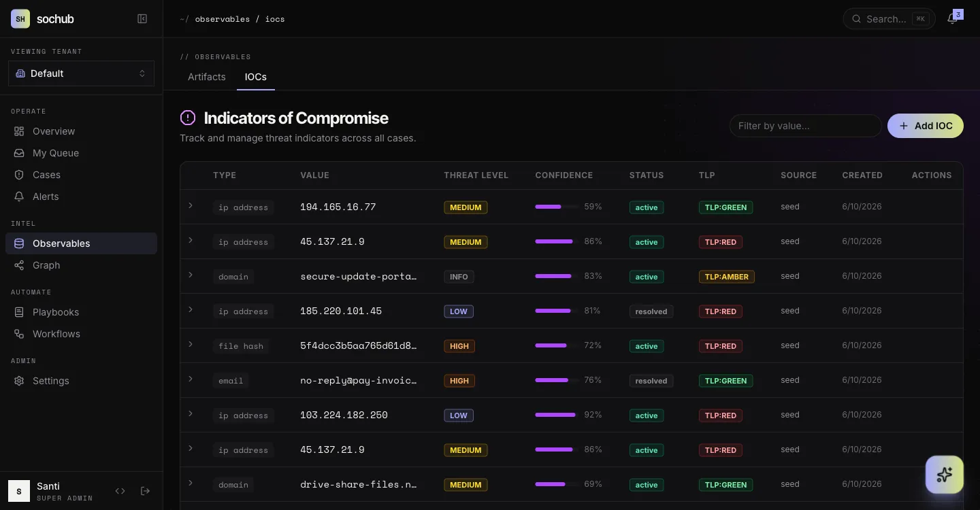The height and width of the screenshot is (510, 980).
Task: Click the observables breadcrumb link
Action: coord(223,19)
